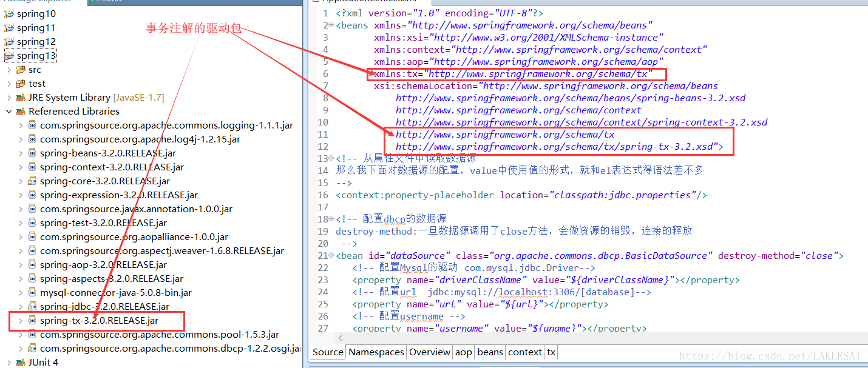Image resolution: width=868 pixels, height=368 pixels.
Task: Click the aspectj.weaver-1.6.8.RELEASE.jar icon
Action: (32, 251)
